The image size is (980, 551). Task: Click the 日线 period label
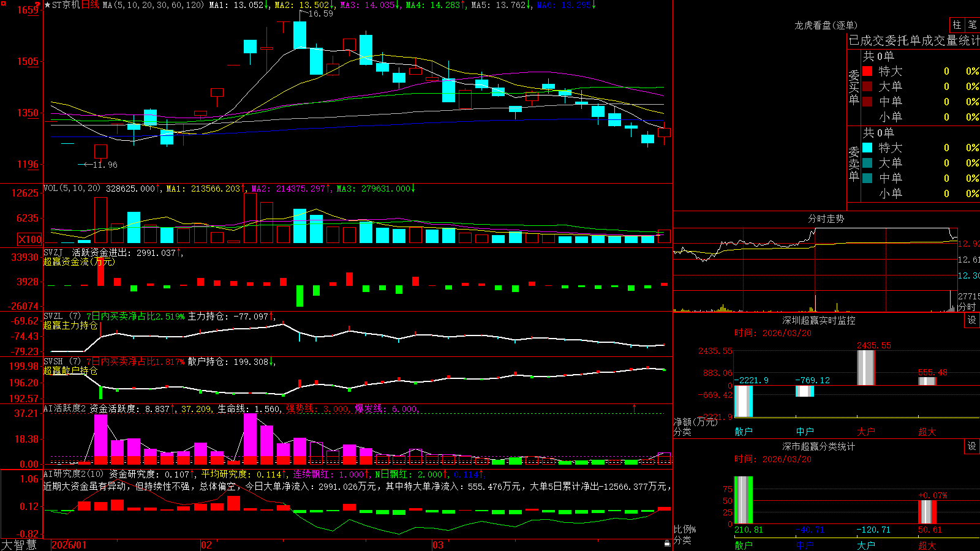click(x=90, y=5)
